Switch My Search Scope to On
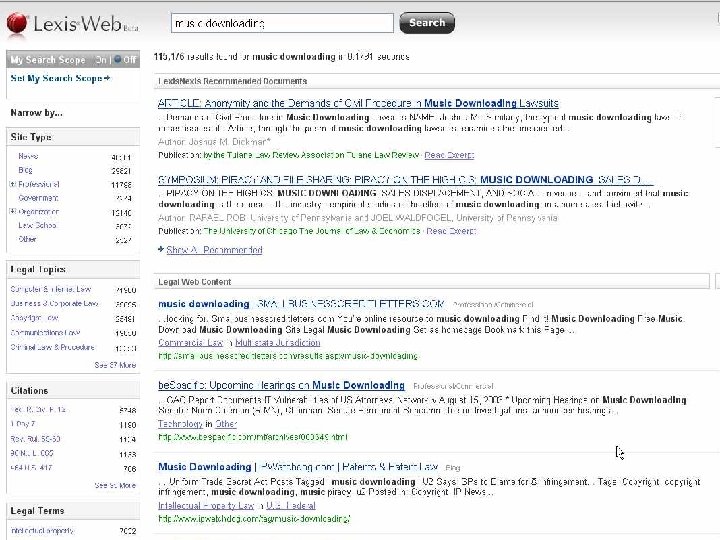 [101, 60]
